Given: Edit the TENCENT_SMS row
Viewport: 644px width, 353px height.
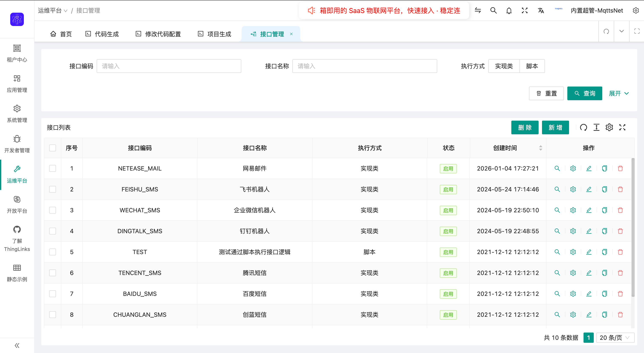Looking at the screenshot, I should click(589, 273).
